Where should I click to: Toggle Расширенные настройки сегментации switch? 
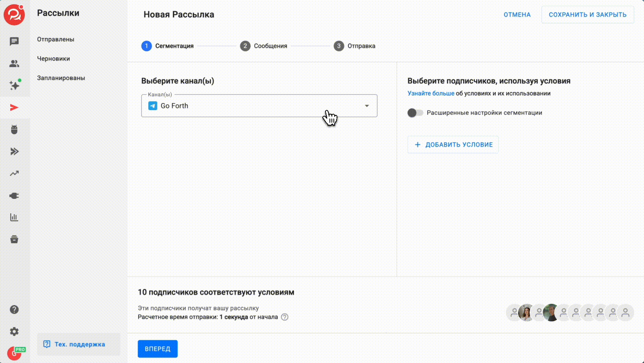(415, 113)
